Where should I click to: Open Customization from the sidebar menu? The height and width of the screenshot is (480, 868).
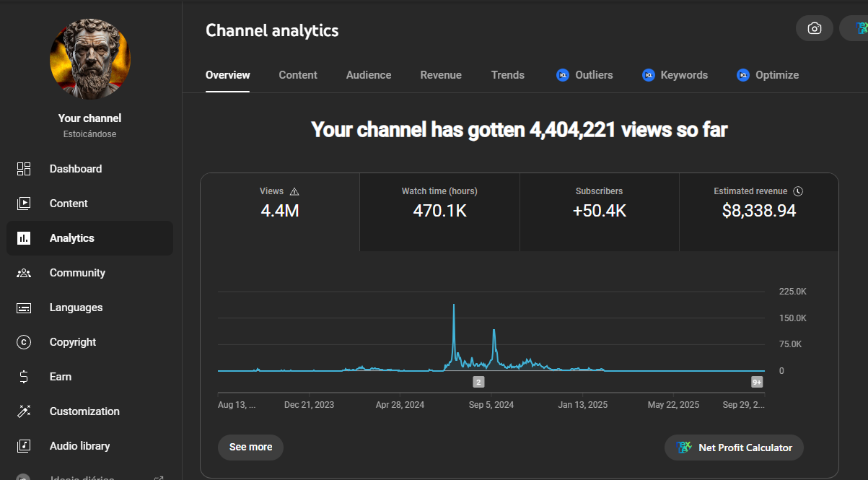click(89, 411)
